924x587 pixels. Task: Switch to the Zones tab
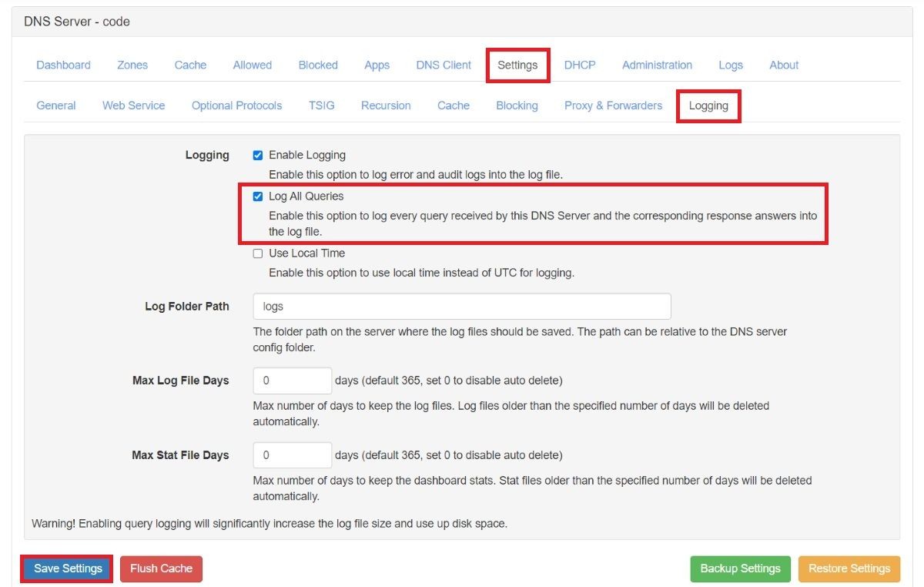(x=132, y=65)
